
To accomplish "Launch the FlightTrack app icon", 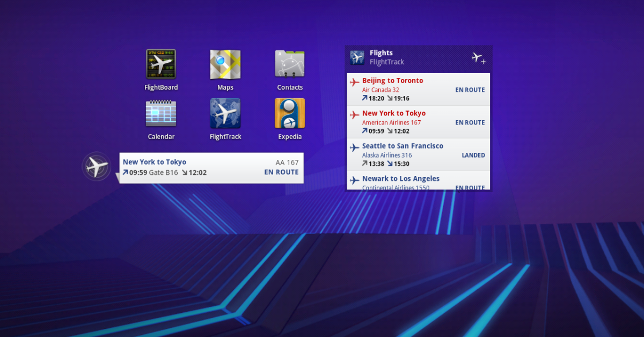I will tap(225, 113).
